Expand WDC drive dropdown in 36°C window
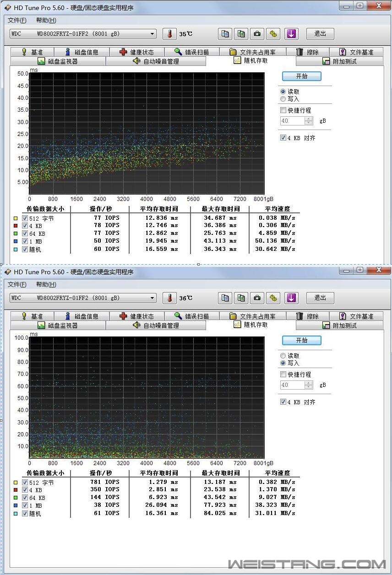 152,298
